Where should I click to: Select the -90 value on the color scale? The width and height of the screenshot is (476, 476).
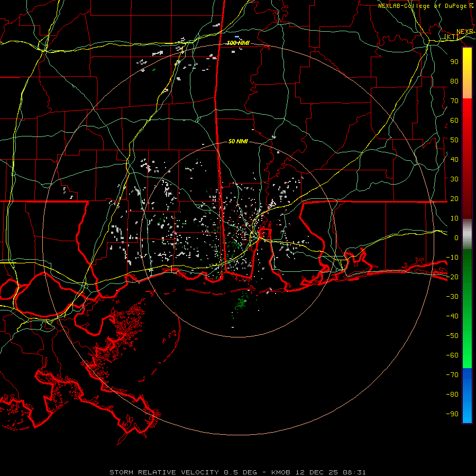tap(452, 414)
